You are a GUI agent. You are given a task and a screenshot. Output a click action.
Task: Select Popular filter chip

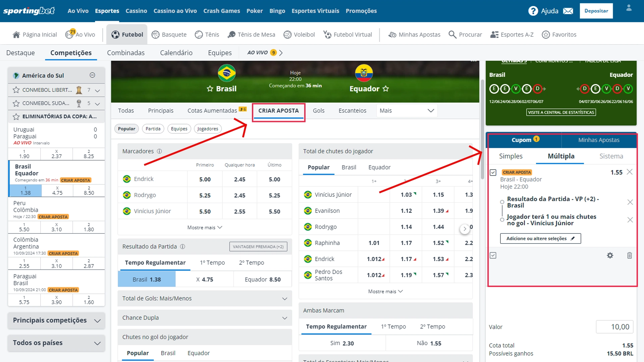[126, 129]
